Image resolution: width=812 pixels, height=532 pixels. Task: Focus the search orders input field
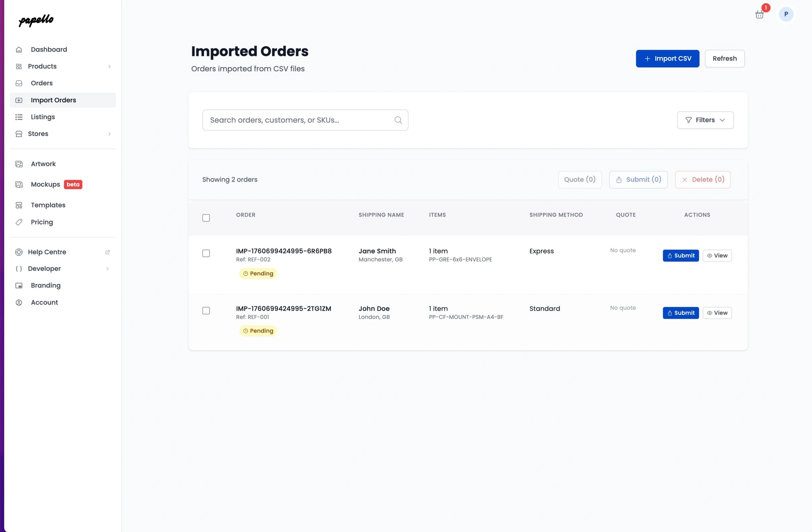coord(297,120)
